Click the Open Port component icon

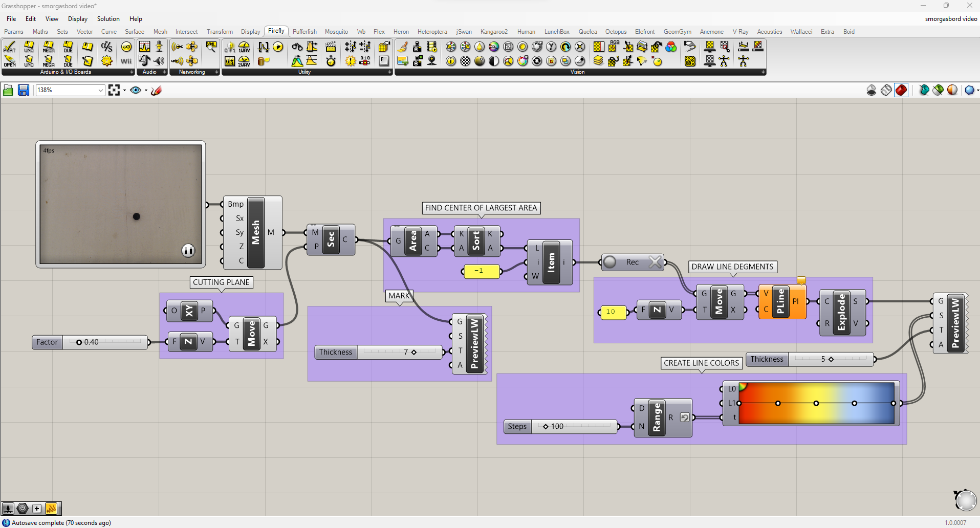click(10, 61)
